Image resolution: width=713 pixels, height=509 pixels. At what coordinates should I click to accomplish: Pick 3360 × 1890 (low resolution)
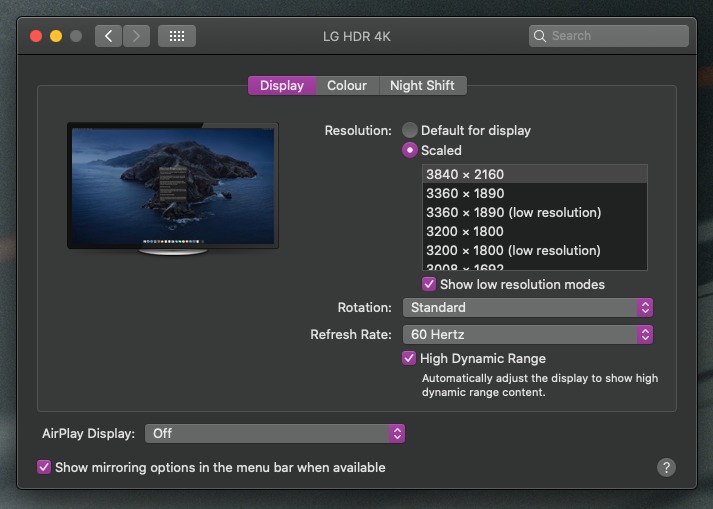[x=535, y=212]
